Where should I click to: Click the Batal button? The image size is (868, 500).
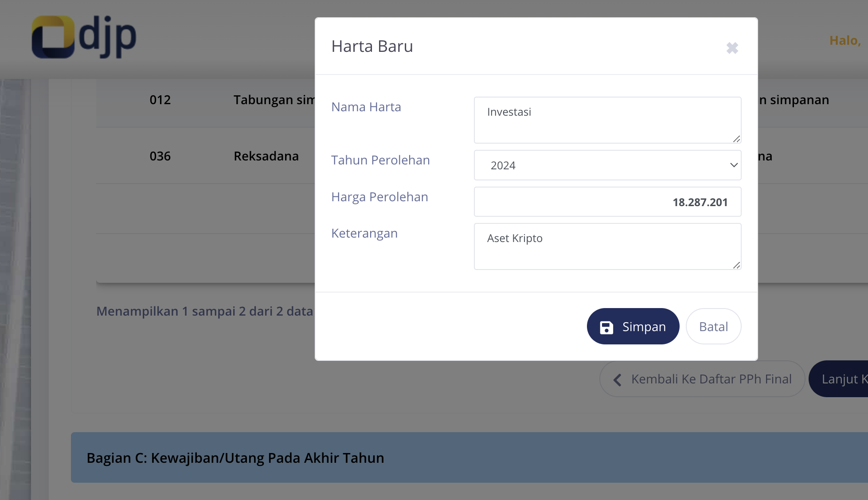pos(713,327)
